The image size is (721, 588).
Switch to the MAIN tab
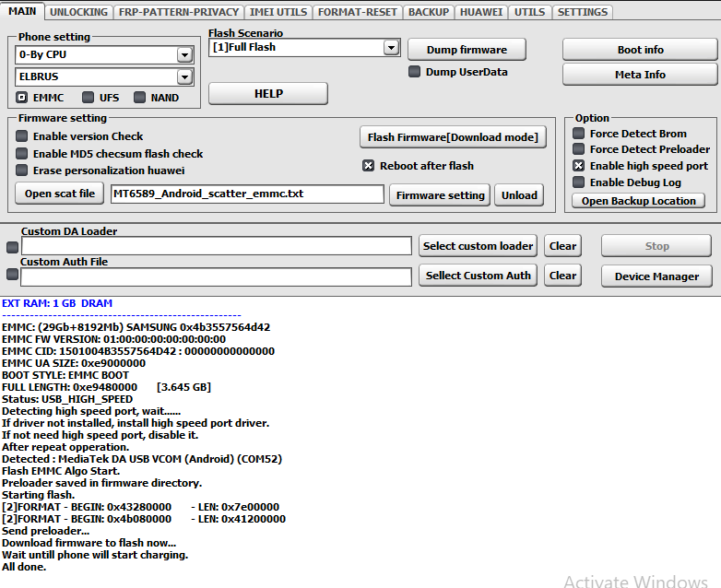tap(22, 11)
